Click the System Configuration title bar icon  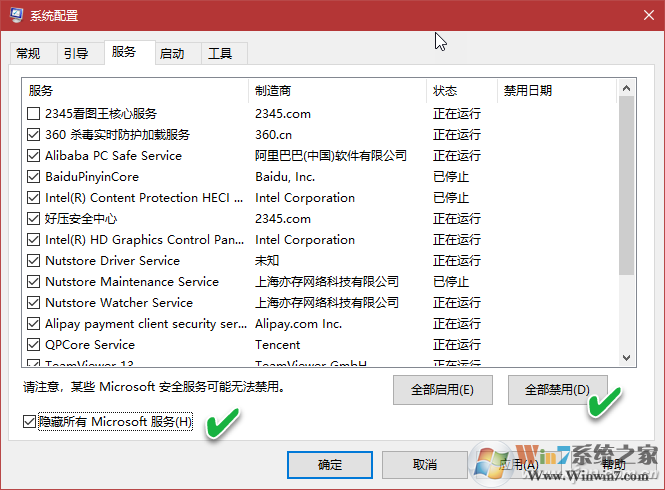16,15
